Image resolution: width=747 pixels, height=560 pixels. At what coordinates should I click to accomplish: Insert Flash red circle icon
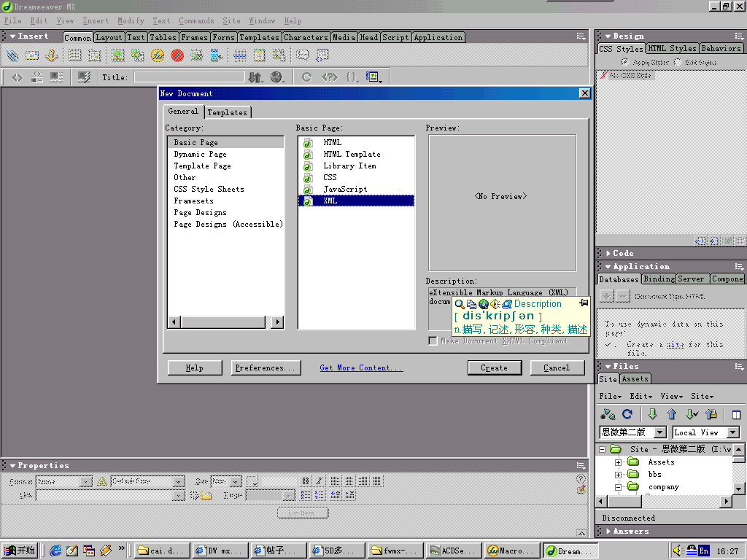[177, 55]
